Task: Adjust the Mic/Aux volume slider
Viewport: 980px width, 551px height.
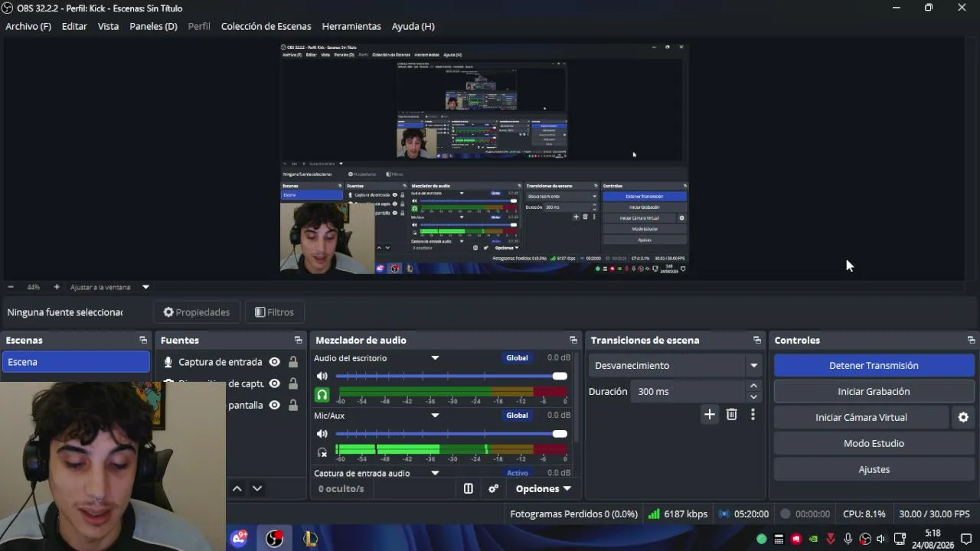Action: point(451,434)
